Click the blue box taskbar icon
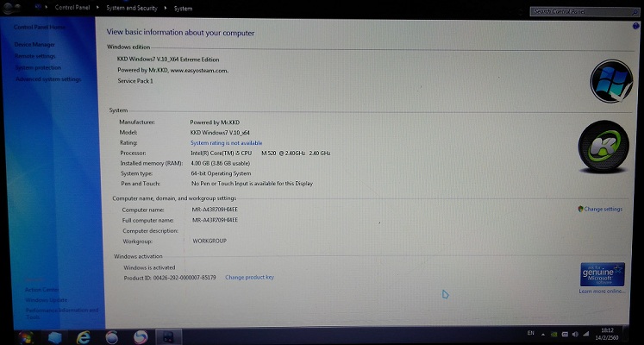644x345 pixels. coord(54,337)
